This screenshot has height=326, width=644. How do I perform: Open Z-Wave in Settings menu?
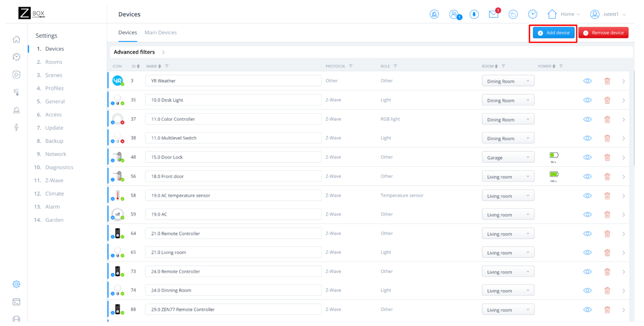point(54,181)
